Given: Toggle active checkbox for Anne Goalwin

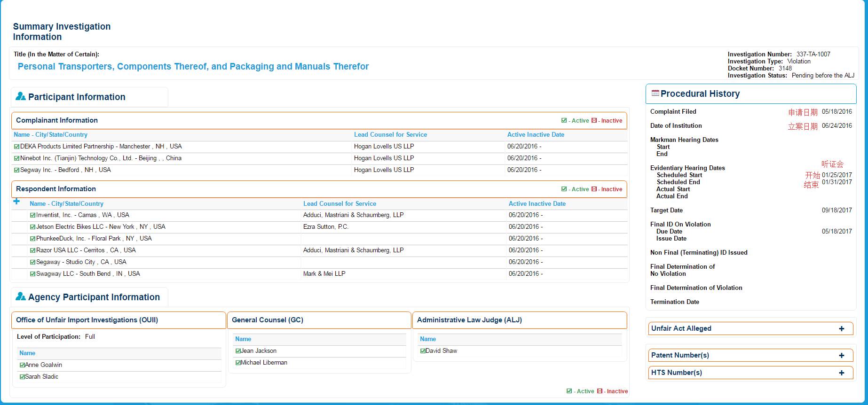Looking at the screenshot, I should [x=22, y=365].
